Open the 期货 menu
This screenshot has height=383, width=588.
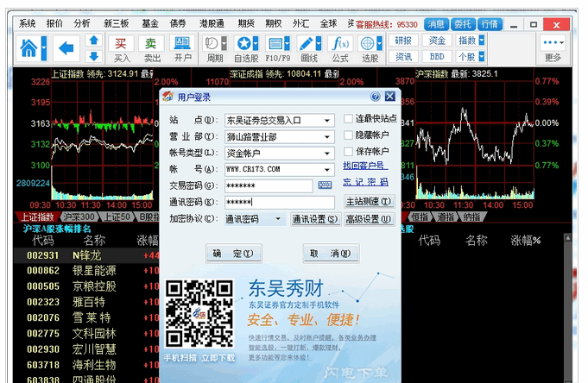click(246, 23)
